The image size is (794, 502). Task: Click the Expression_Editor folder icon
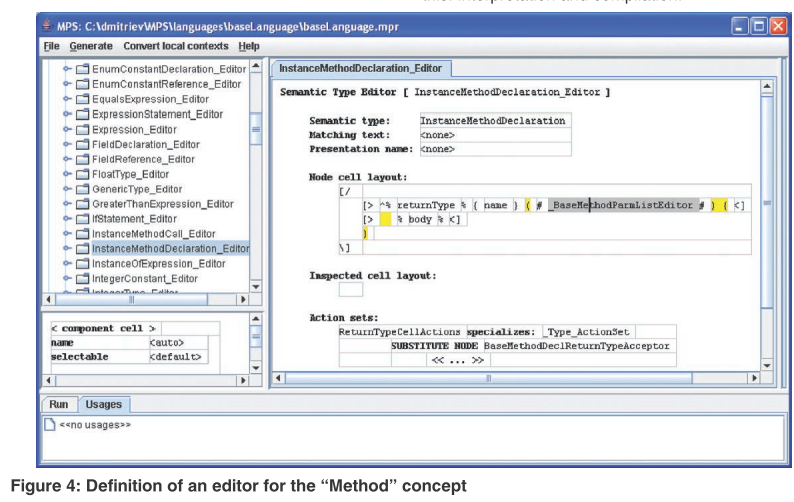83,129
